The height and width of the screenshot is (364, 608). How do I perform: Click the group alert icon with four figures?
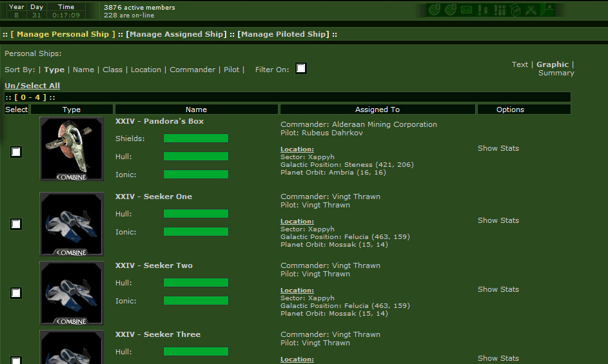(500, 10)
